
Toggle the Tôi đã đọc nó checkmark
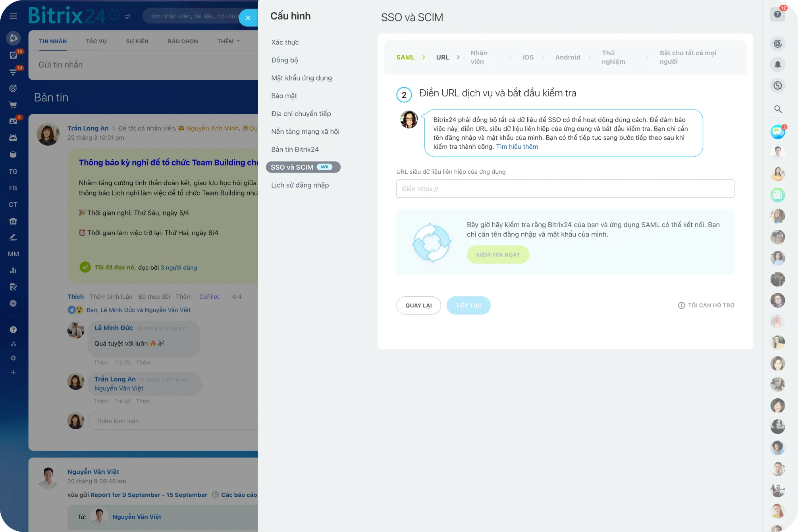coord(85,267)
